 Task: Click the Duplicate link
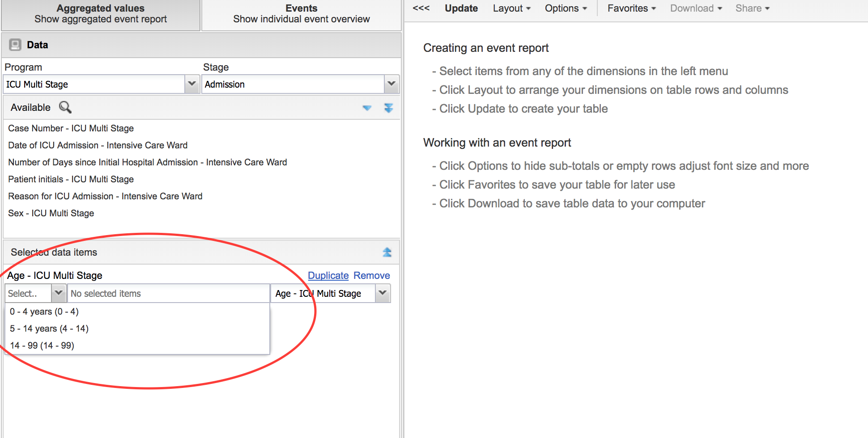[328, 275]
